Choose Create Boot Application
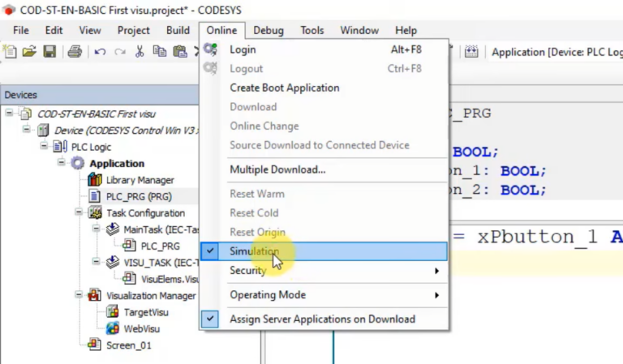 284,88
